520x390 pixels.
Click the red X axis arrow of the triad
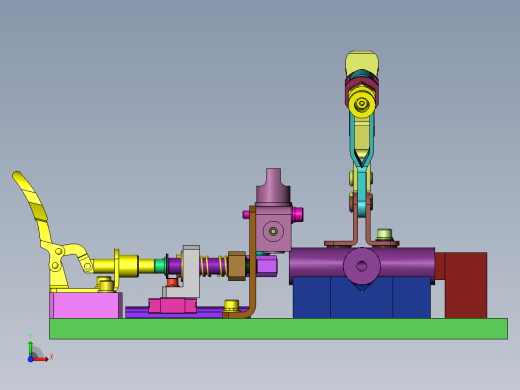[41, 359]
